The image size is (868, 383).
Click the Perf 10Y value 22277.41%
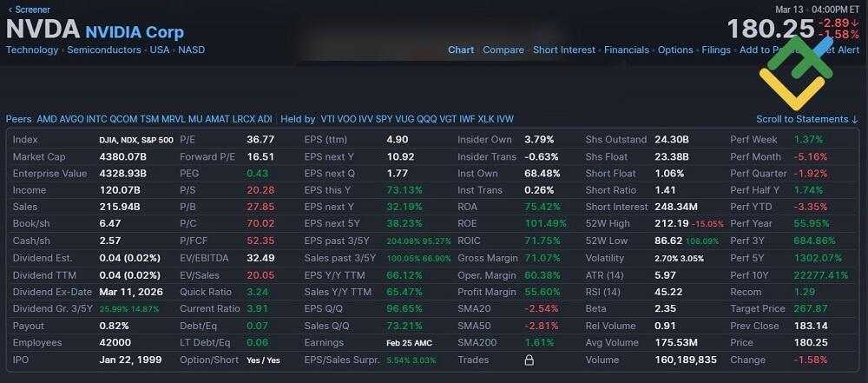coord(821,275)
